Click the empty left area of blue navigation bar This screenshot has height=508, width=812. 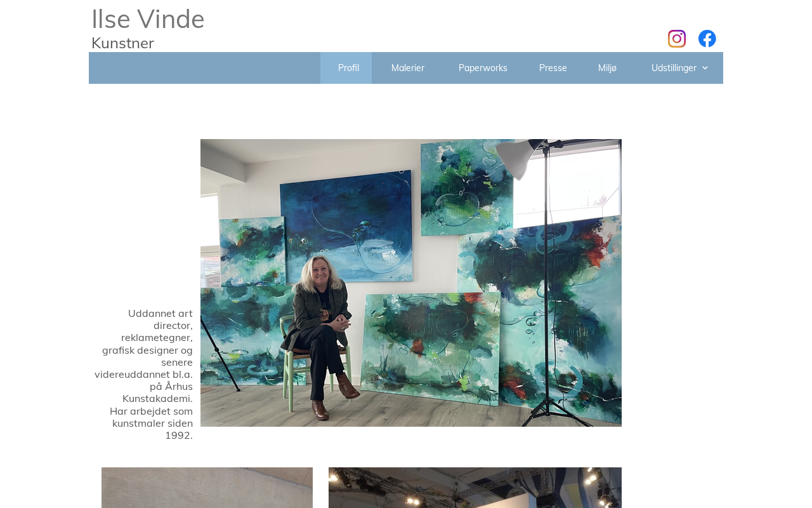click(204, 68)
